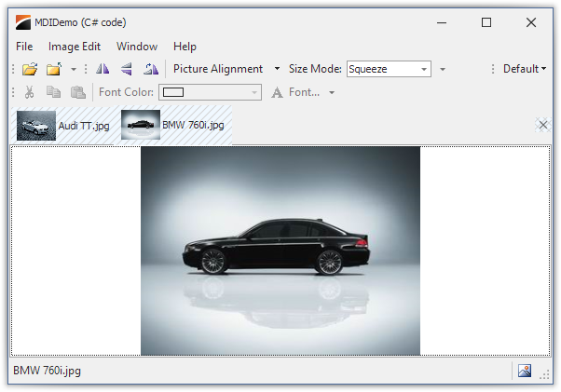This screenshot has height=392, width=561.
Task: Click the BMW car picture in the viewer
Action: pos(280,250)
